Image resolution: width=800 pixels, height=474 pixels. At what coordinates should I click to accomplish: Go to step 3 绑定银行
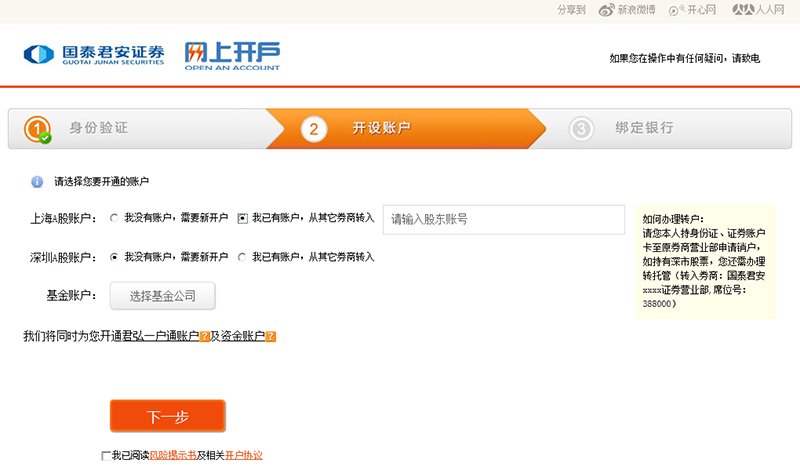[644, 128]
